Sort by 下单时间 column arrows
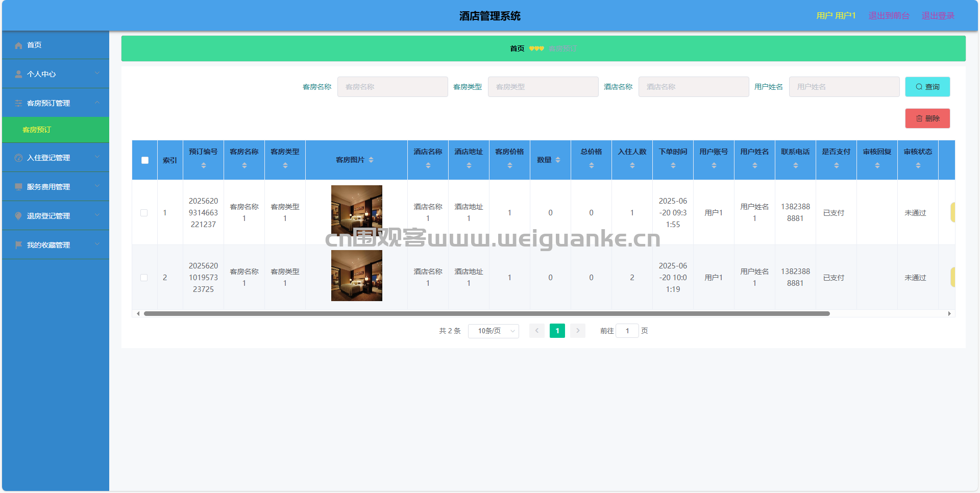 pos(673,165)
